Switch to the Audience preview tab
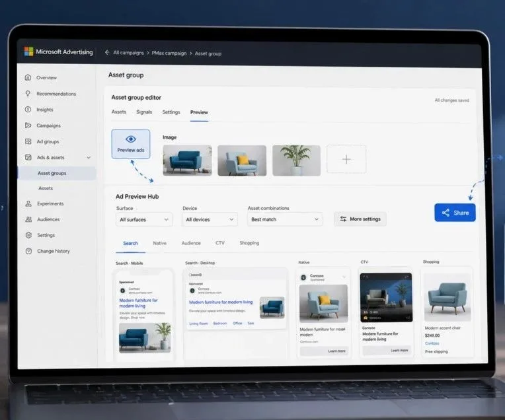 pyautogui.click(x=191, y=243)
